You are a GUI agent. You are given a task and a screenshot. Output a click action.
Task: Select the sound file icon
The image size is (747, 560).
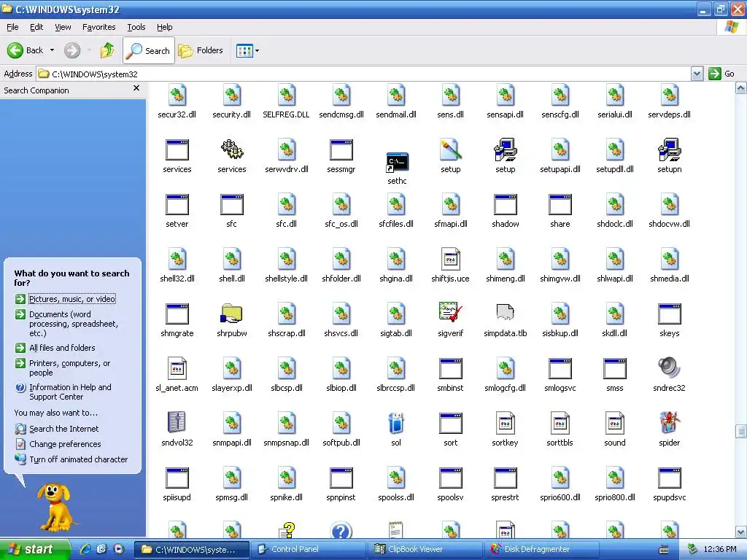pyautogui.click(x=614, y=423)
